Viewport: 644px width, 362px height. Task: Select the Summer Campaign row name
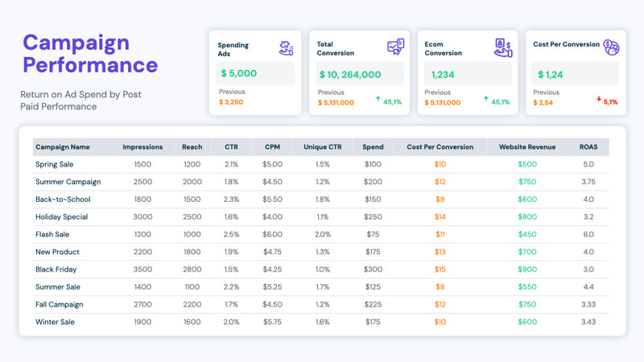68,182
